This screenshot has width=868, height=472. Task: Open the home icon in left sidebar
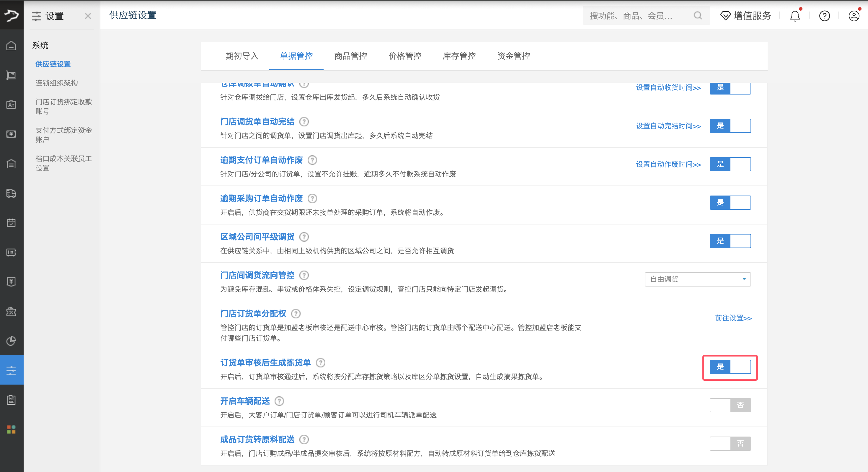tap(12, 45)
